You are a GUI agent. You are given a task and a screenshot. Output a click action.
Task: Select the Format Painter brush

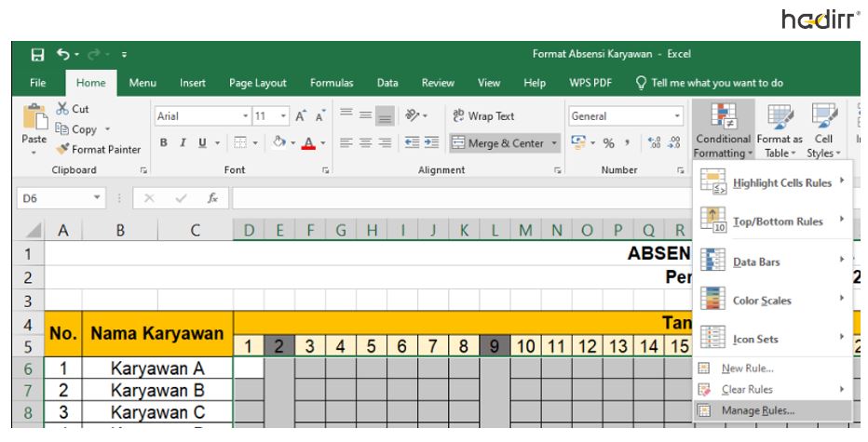coord(62,149)
